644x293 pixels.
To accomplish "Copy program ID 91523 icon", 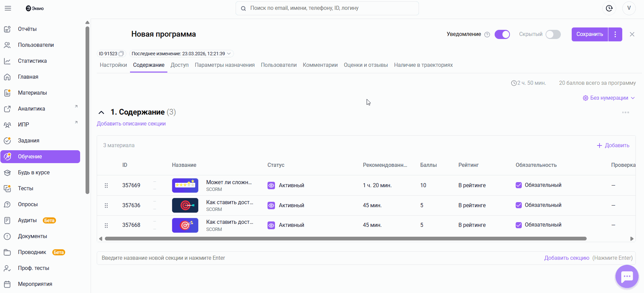I will (x=121, y=54).
